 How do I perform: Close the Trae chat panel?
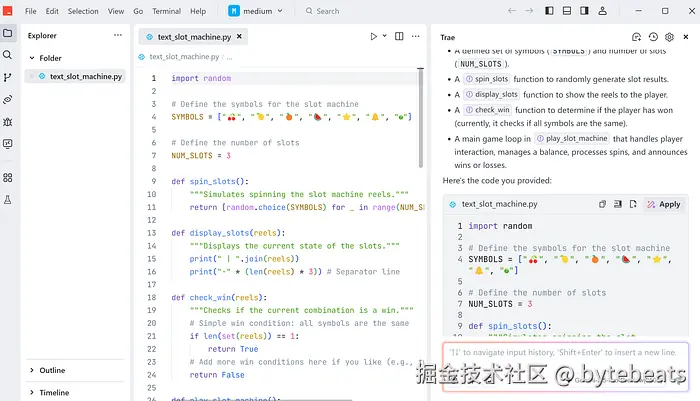point(686,37)
